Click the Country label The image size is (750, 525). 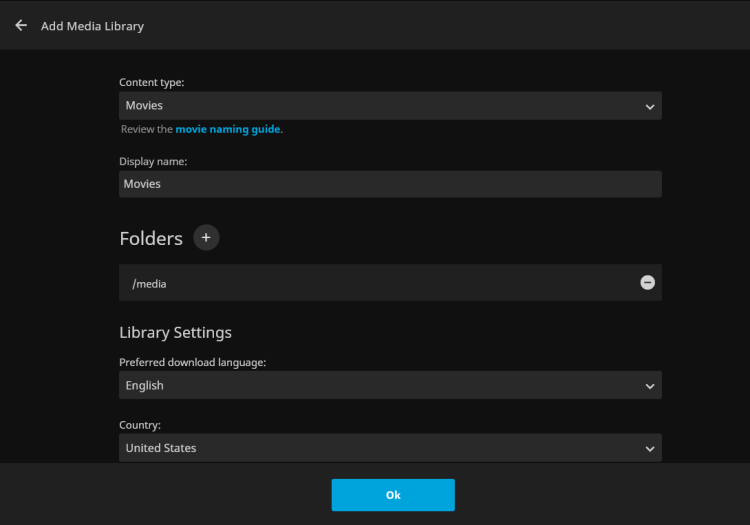(140, 425)
